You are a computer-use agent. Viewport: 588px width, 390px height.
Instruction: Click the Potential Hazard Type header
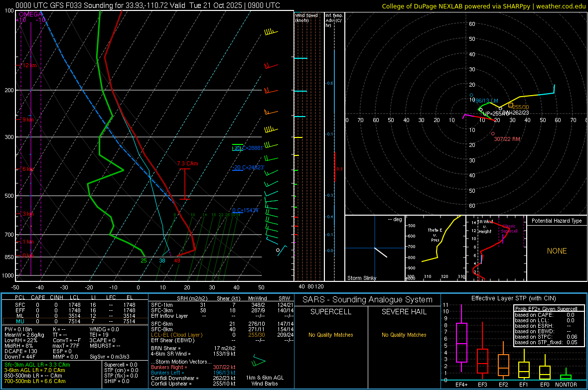(x=557, y=221)
